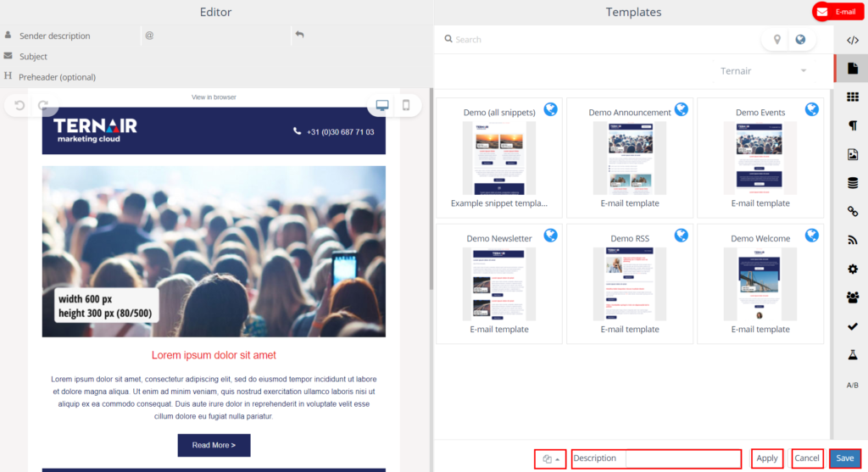868x472 pixels.
Task: Click the H icon before Preheader
Action: pyautogui.click(x=8, y=75)
